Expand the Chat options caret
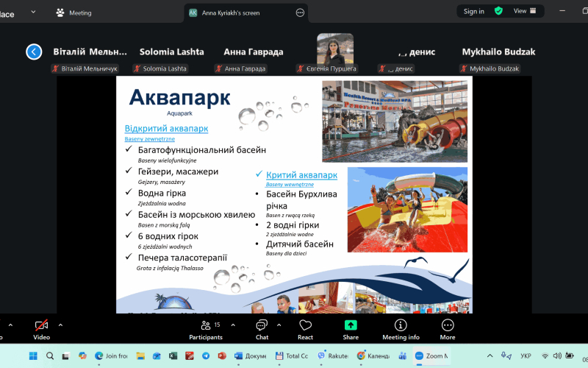The height and width of the screenshot is (368, 588). pos(279,324)
